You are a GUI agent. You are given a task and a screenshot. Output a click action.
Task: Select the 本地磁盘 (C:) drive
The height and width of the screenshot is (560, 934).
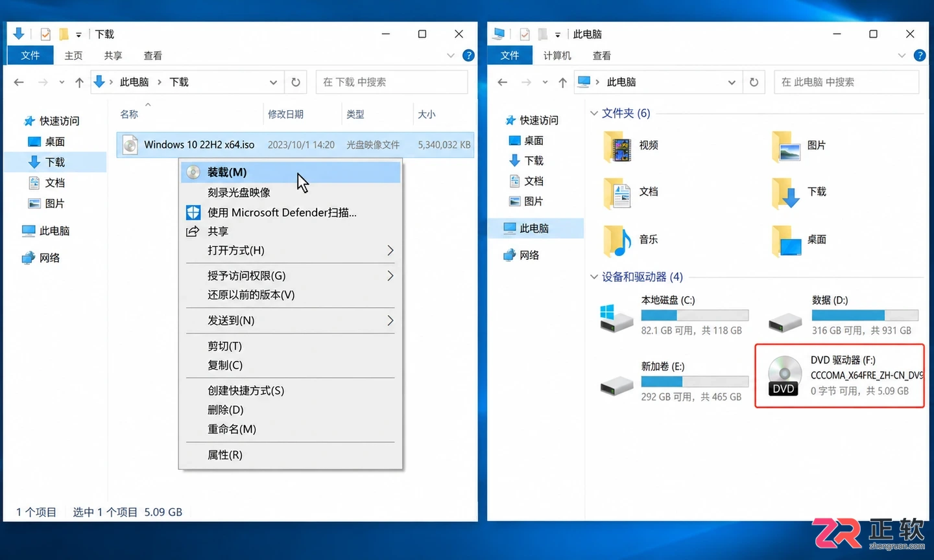coord(673,315)
